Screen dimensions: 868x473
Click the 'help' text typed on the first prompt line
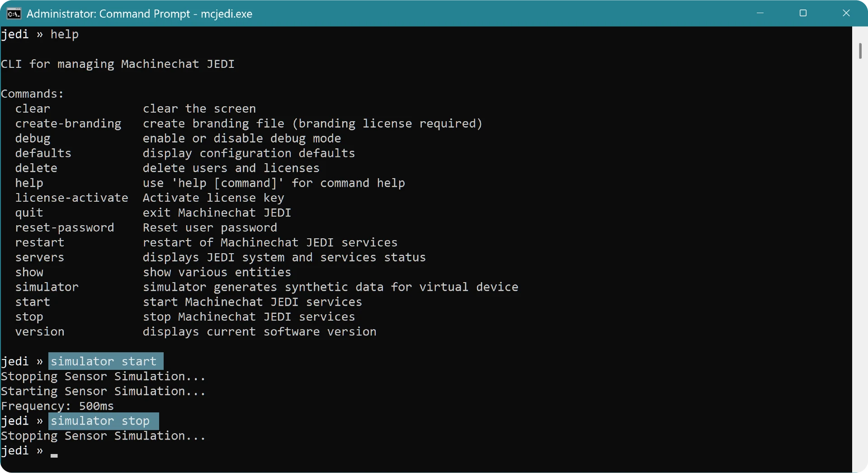[65, 35]
